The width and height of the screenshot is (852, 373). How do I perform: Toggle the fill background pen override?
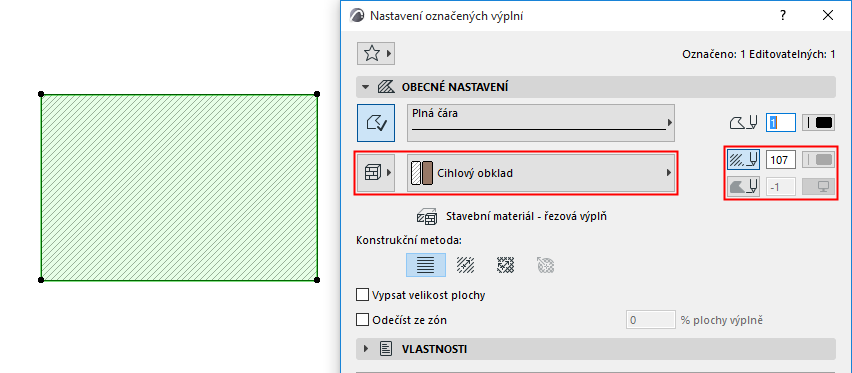pos(743,186)
